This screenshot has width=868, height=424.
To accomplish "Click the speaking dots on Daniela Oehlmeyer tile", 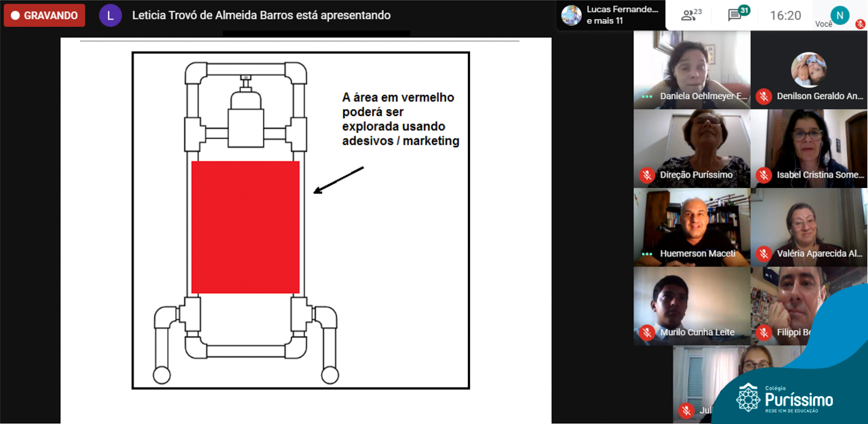I will tap(647, 96).
